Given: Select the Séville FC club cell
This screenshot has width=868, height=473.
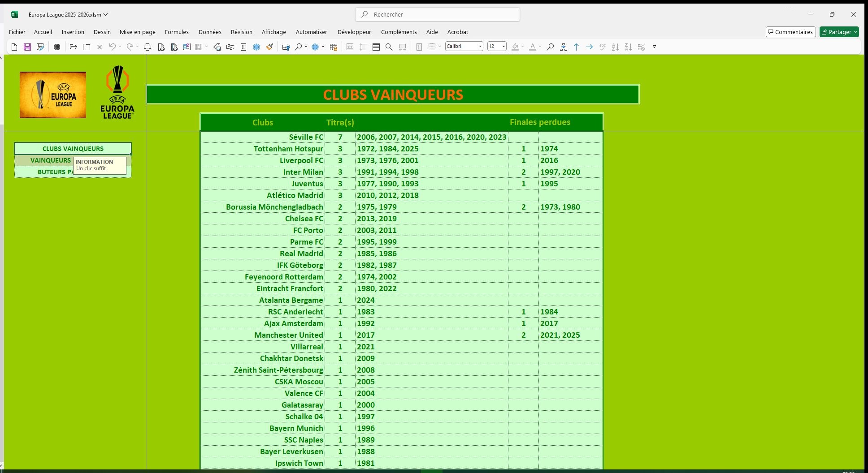Looking at the screenshot, I should [x=263, y=137].
